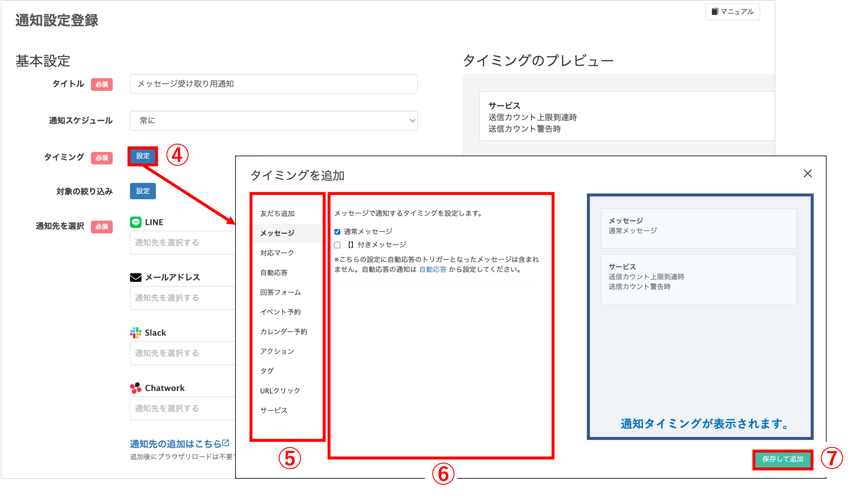The image size is (858, 504).
Task: Open the マニュアル manual button
Action: 732,12
